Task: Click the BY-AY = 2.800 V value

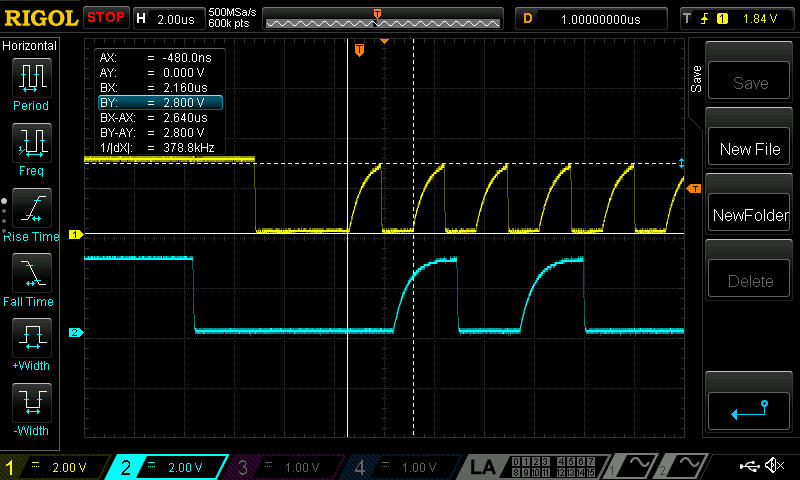Action: tap(183, 133)
